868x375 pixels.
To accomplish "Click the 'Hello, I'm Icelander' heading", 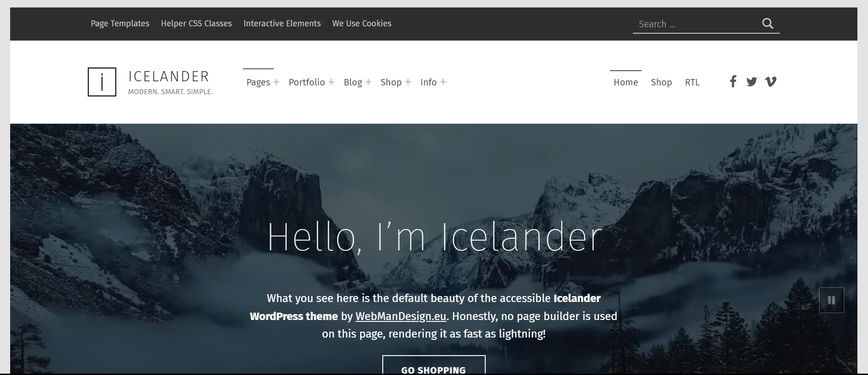I will click(x=434, y=237).
